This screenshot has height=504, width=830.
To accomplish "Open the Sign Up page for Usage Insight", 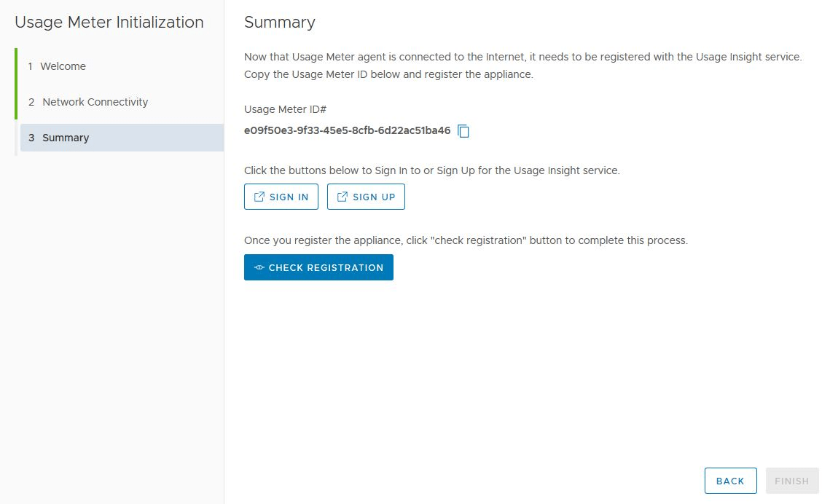I will (x=366, y=197).
